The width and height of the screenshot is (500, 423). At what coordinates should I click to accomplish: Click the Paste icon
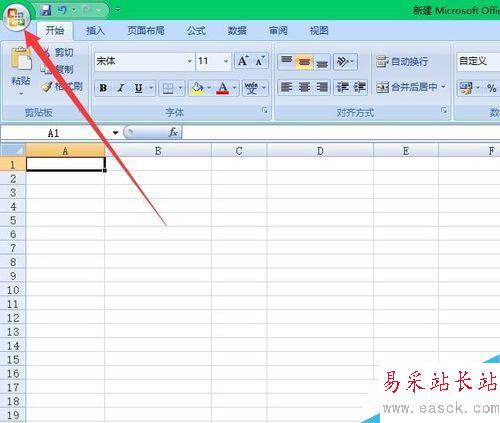pyautogui.click(x=21, y=59)
